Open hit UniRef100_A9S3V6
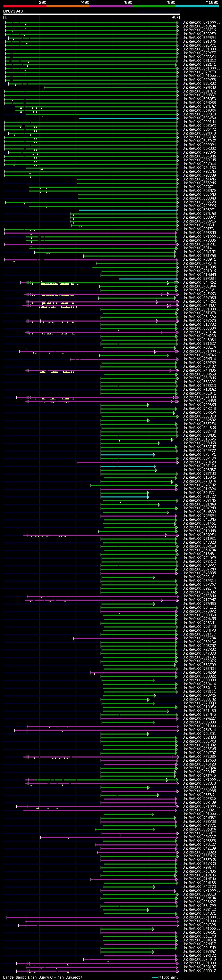 (x=199, y=152)
